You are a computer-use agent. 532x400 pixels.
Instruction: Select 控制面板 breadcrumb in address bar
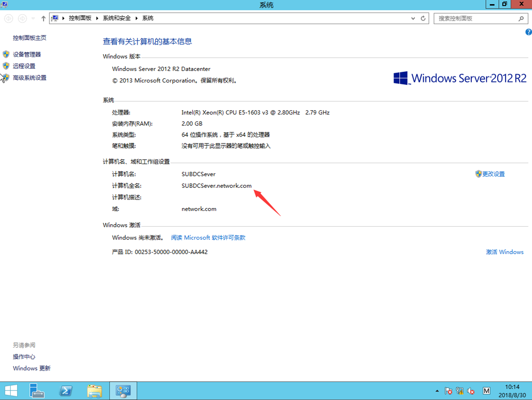click(80, 18)
